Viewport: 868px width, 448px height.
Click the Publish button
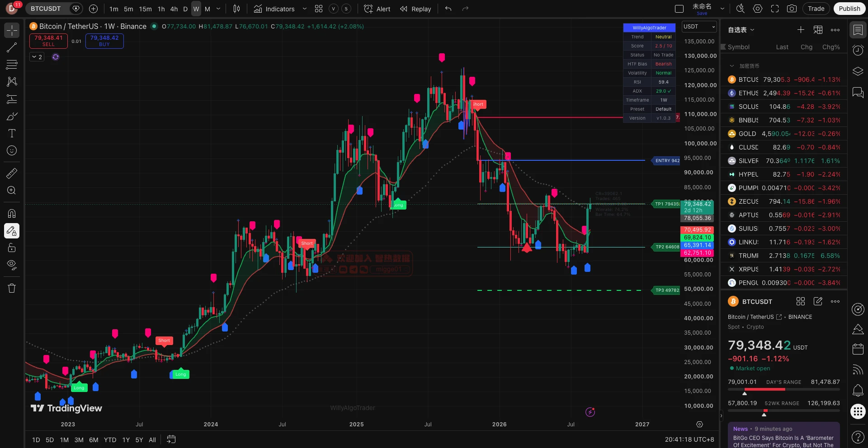point(849,9)
